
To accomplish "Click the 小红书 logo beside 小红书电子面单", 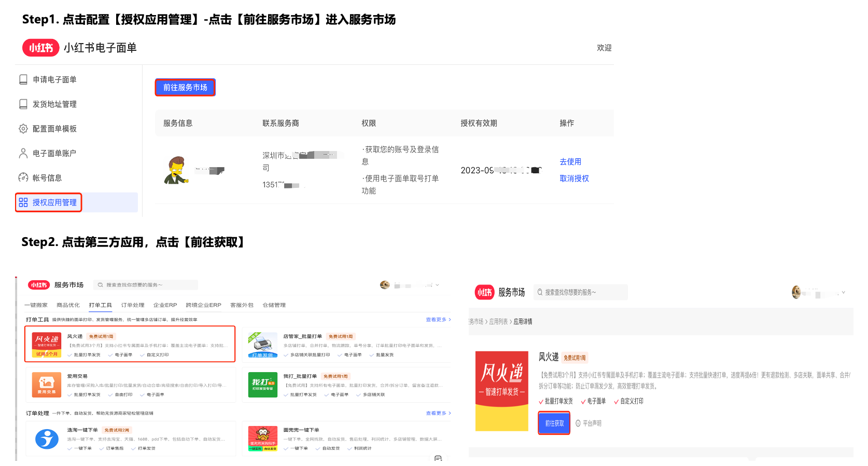I will (x=41, y=48).
